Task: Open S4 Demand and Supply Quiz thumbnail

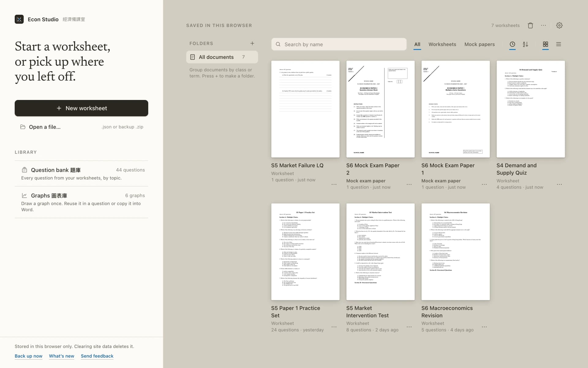Action: [x=531, y=109]
